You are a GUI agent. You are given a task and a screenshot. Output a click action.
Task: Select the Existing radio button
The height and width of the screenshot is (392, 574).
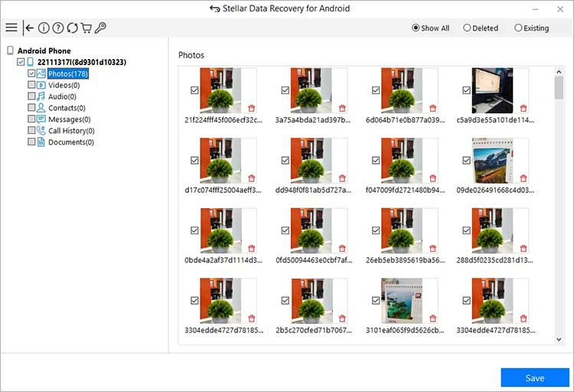click(x=518, y=28)
